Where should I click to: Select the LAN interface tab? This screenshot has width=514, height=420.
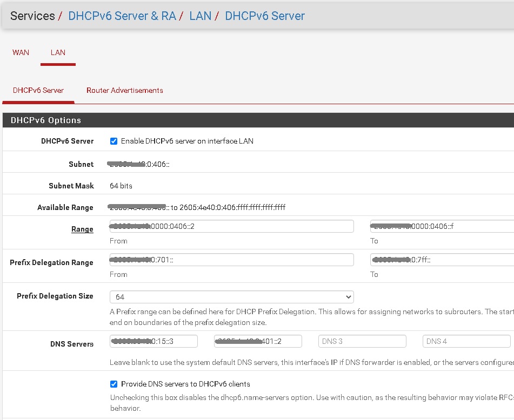pos(58,52)
